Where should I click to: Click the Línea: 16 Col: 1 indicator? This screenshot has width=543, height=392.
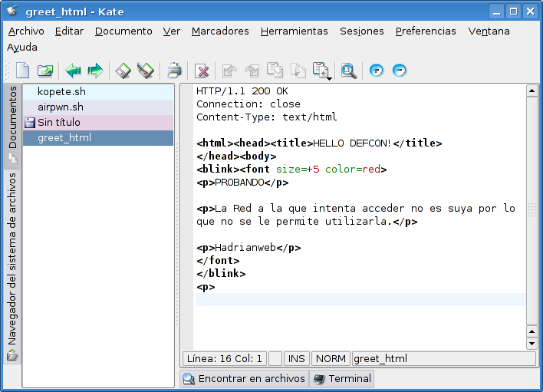click(225, 359)
